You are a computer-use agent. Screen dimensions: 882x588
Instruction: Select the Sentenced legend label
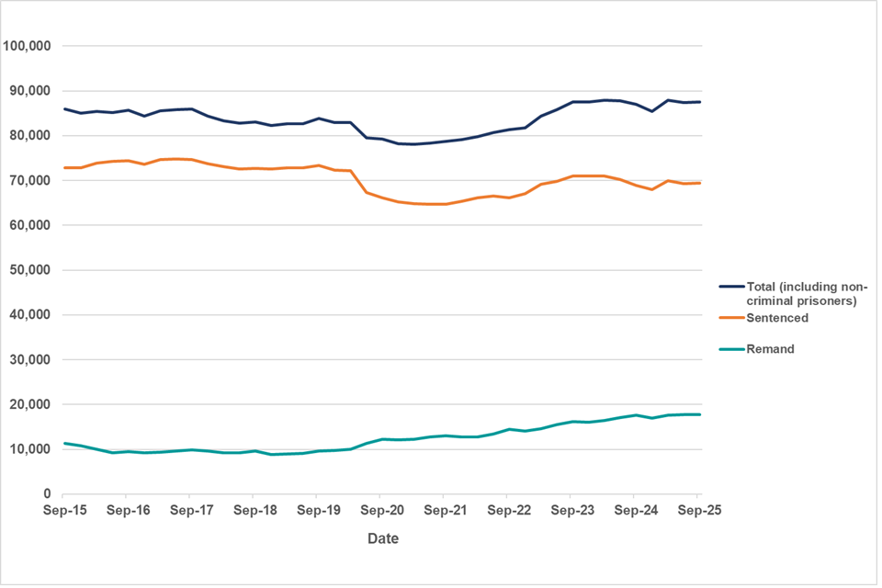[x=778, y=318]
